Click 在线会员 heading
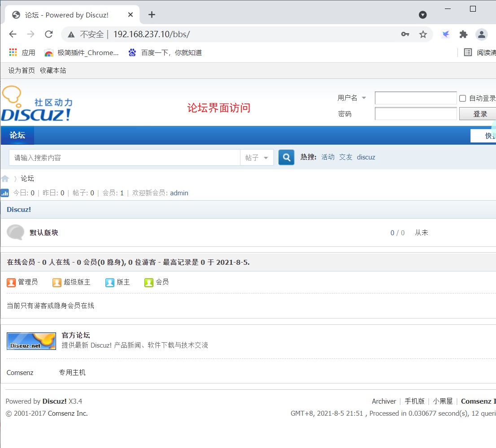The width and height of the screenshot is (496, 448). [x=21, y=262]
